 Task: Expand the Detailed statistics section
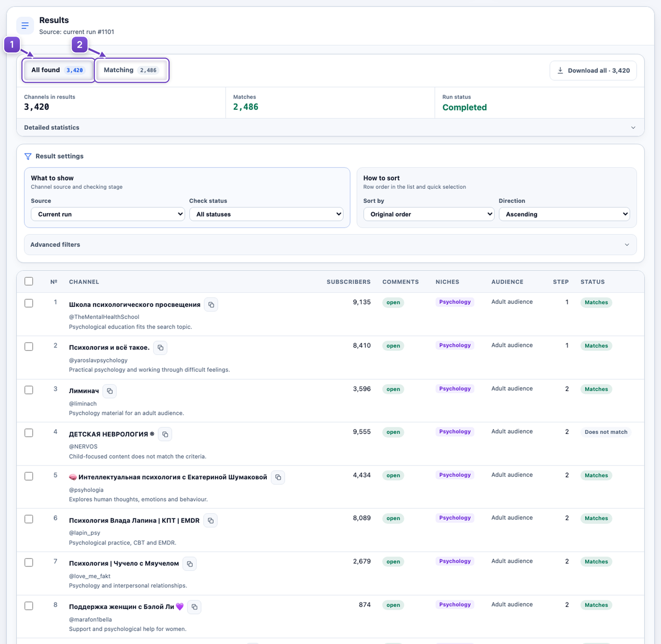point(330,128)
